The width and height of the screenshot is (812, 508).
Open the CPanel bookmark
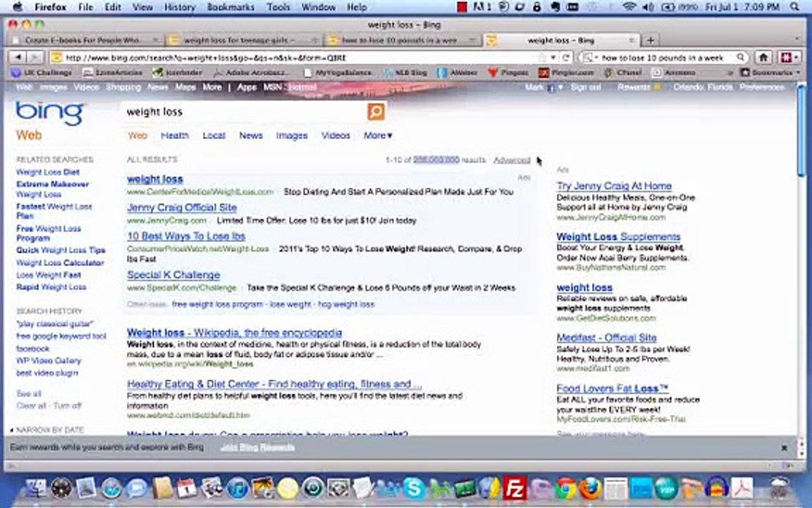point(624,73)
